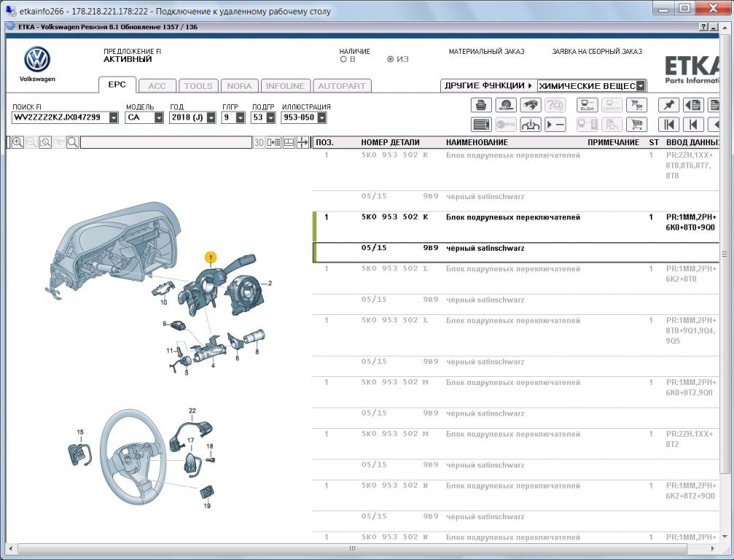Open the parts list view icon
This screenshot has width=734, height=560.
[x=481, y=125]
